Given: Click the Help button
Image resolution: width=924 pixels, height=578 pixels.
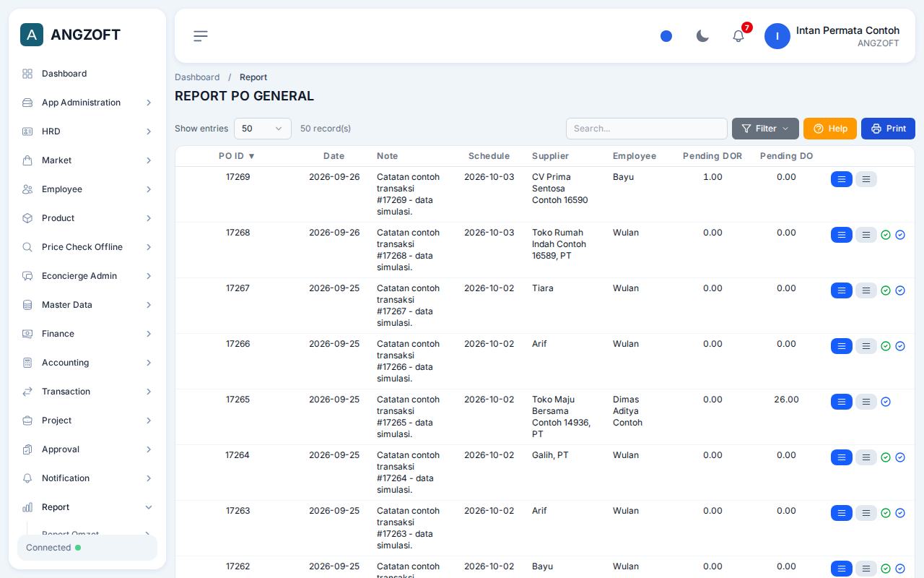Looking at the screenshot, I should (x=830, y=129).
